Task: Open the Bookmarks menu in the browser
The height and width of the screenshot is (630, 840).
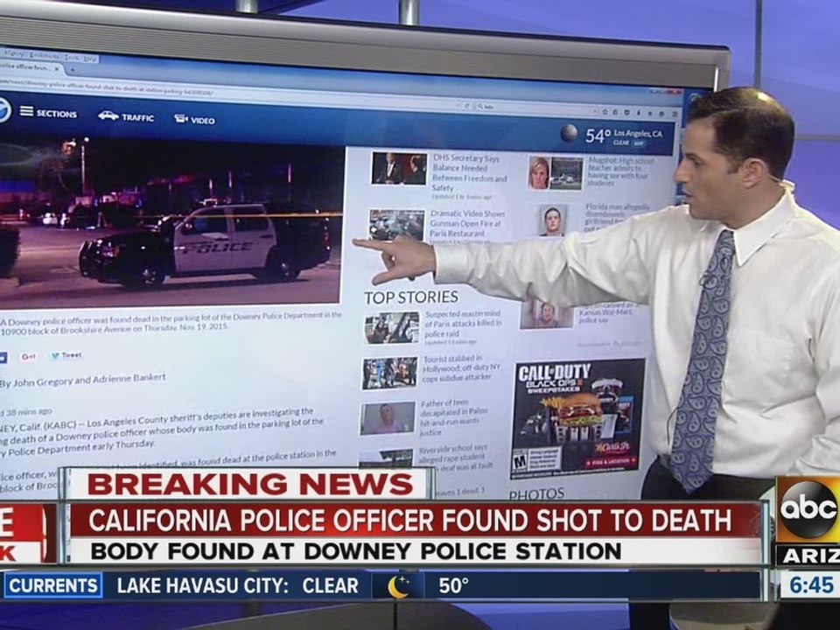Action: pyautogui.click(x=44, y=56)
